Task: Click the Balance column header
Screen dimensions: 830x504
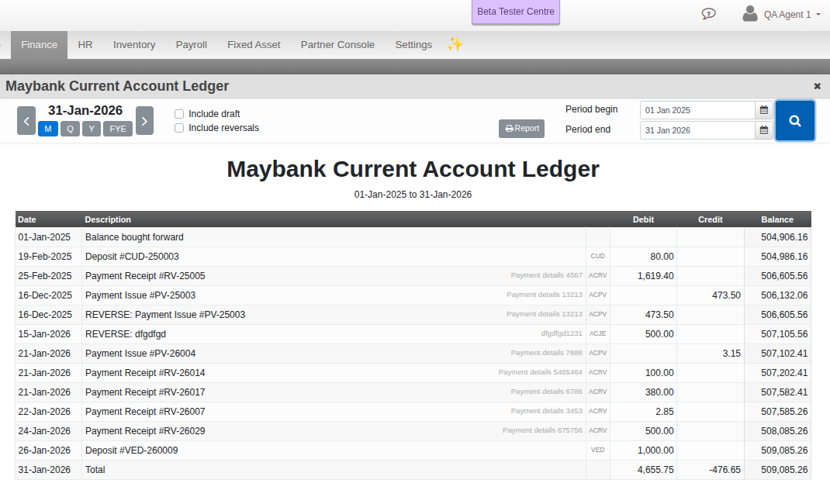Action: pos(777,219)
